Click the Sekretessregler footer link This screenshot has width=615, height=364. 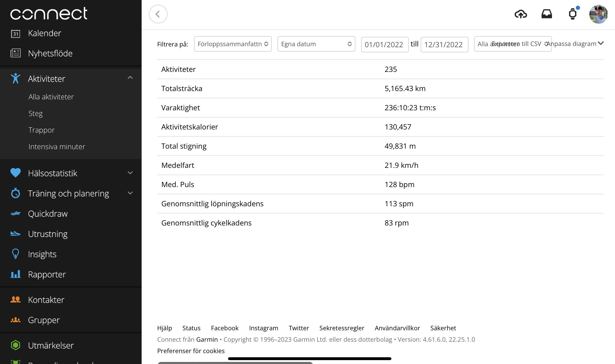[342, 328]
